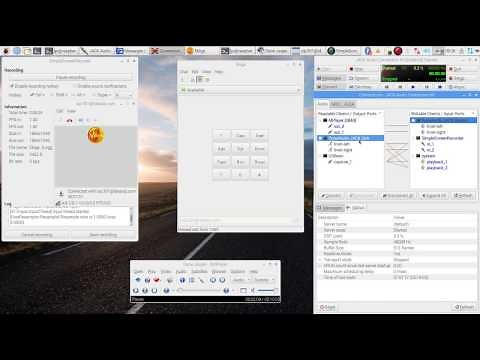Click the JACK transport pause icon

(x=426, y=87)
